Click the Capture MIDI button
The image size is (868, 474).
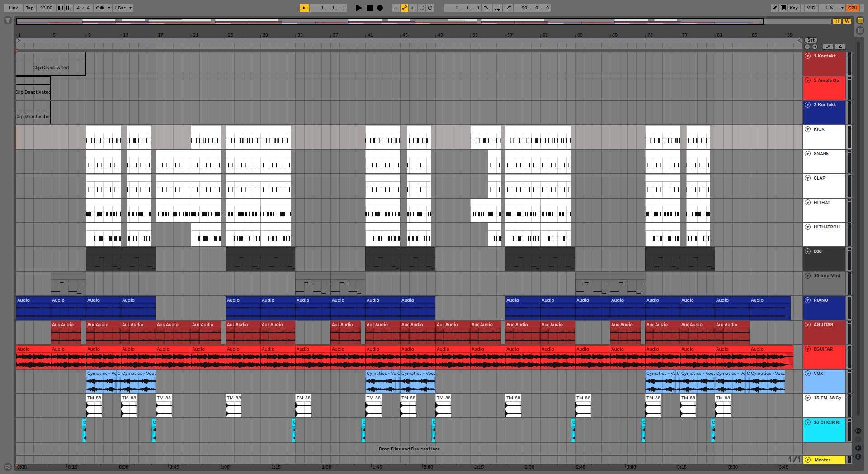point(421,8)
